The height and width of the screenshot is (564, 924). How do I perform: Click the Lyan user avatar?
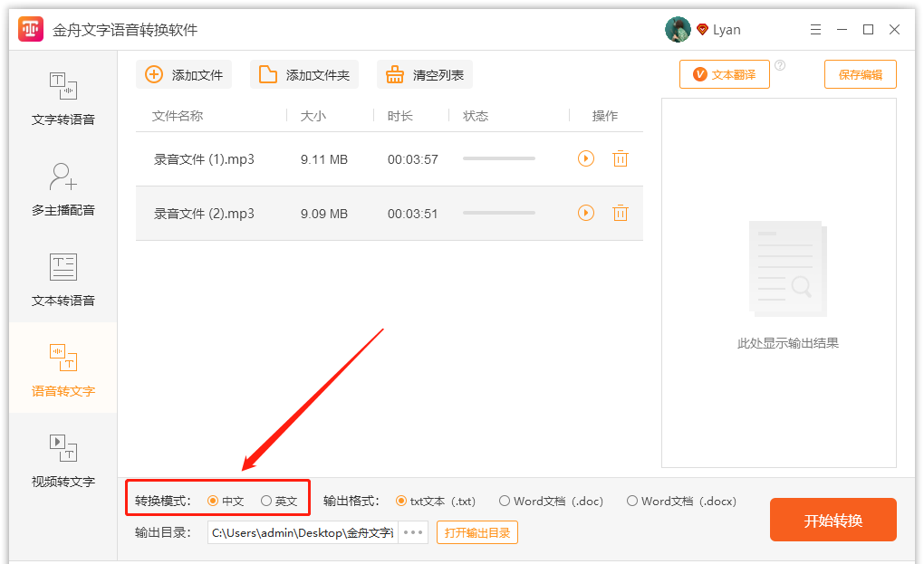click(678, 30)
